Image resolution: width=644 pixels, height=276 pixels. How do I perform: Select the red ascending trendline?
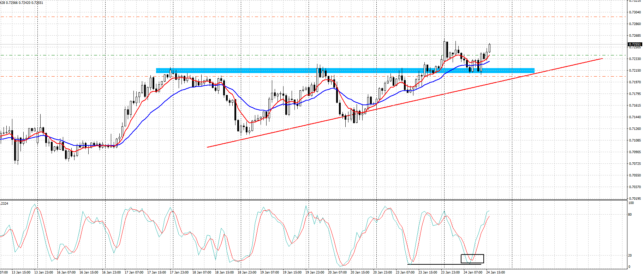pos(405,103)
